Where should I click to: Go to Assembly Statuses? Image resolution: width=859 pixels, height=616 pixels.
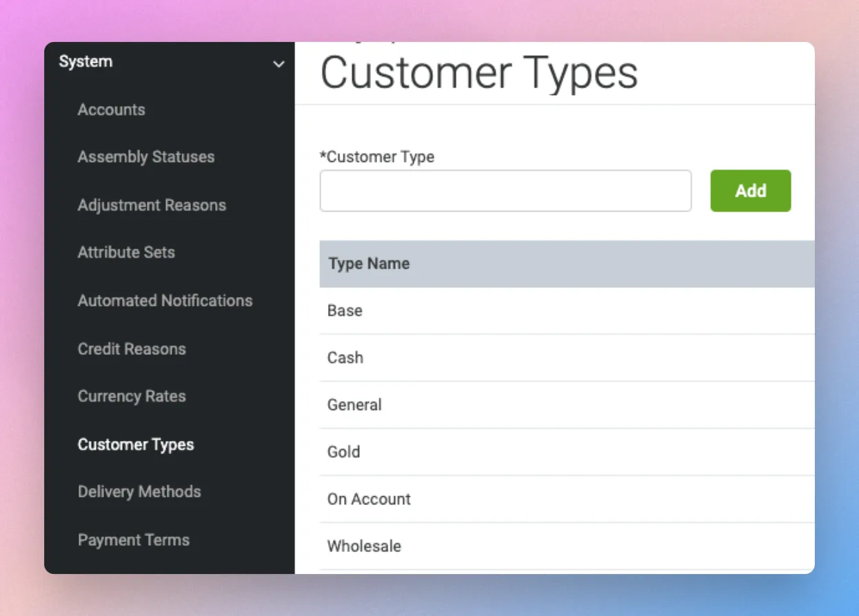(145, 157)
